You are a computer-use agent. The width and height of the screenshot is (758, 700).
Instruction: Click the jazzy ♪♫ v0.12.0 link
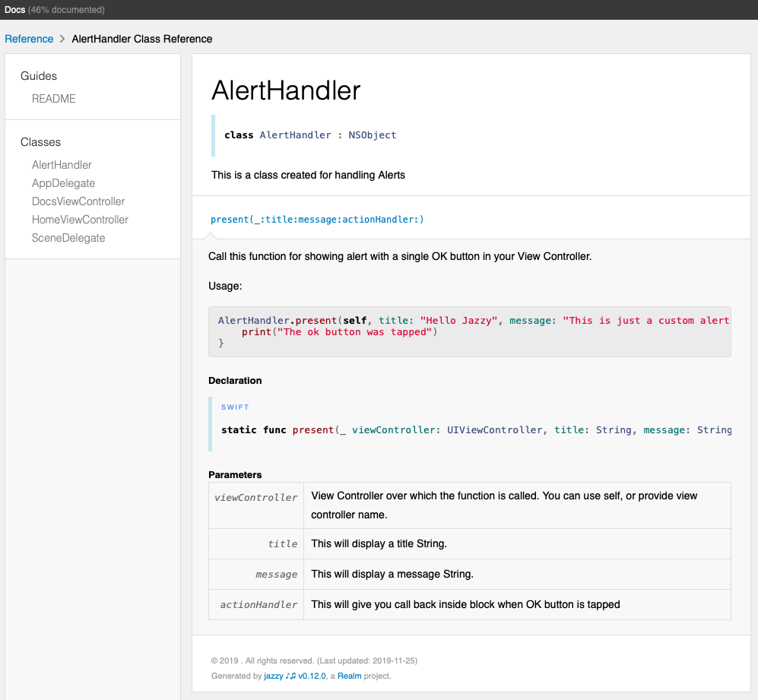coord(295,676)
